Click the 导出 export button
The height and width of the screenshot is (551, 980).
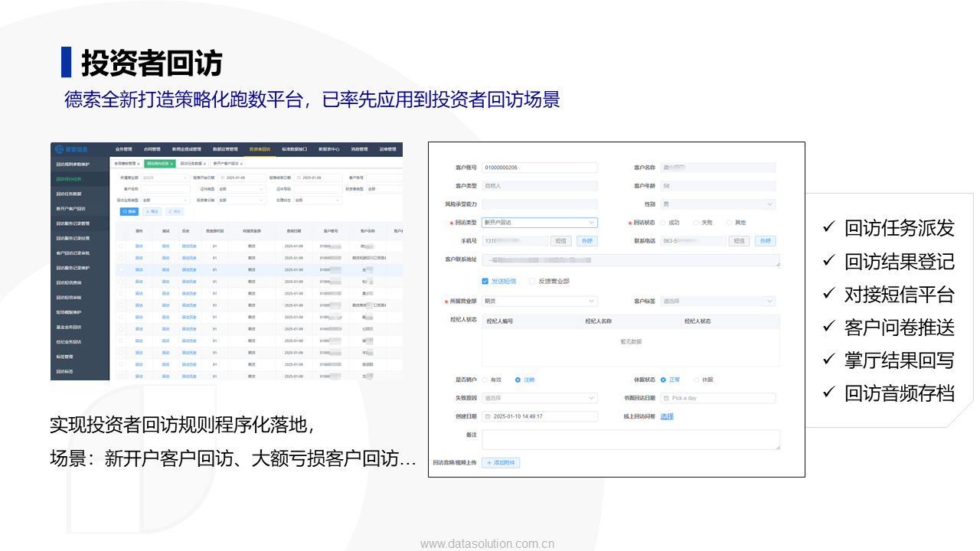coord(152,211)
